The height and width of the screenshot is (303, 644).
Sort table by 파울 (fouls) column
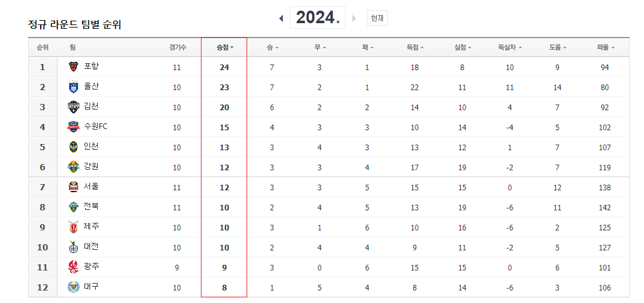606,48
